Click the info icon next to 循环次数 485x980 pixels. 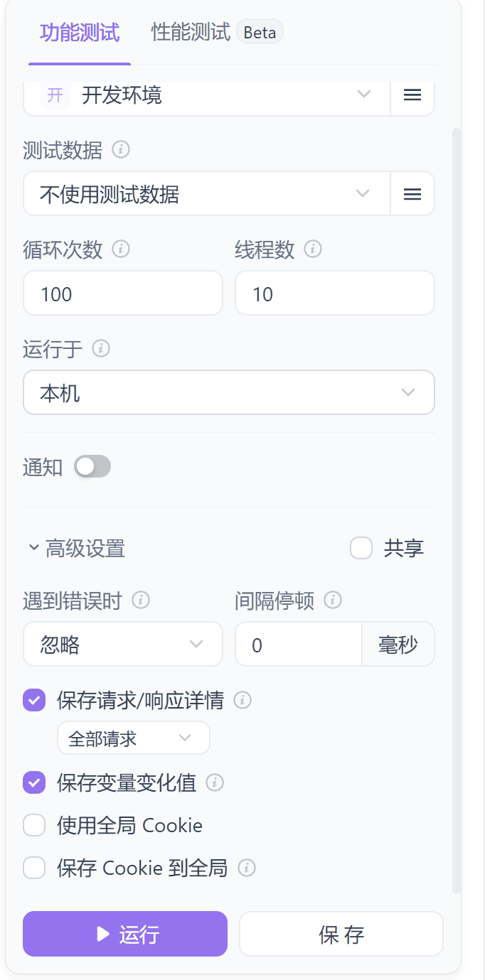(x=122, y=249)
